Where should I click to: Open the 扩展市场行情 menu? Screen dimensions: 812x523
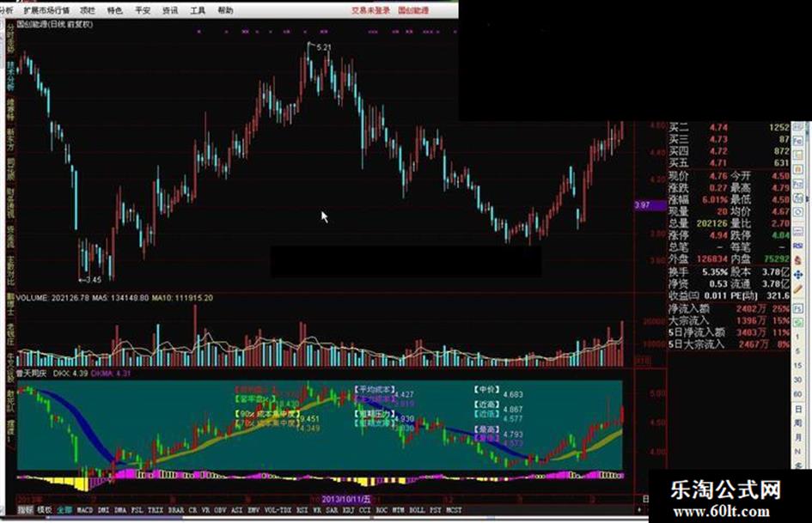(x=46, y=10)
